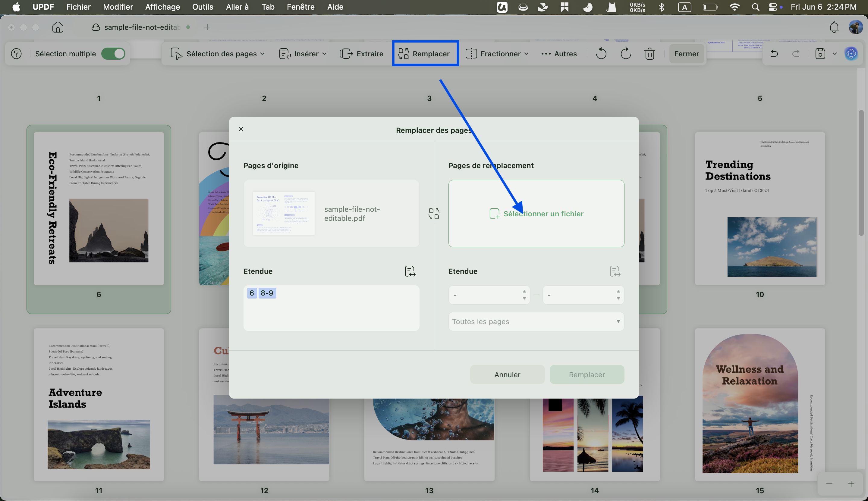Click the range icon beside origin Etendue
The width and height of the screenshot is (868, 501).
coord(410,271)
